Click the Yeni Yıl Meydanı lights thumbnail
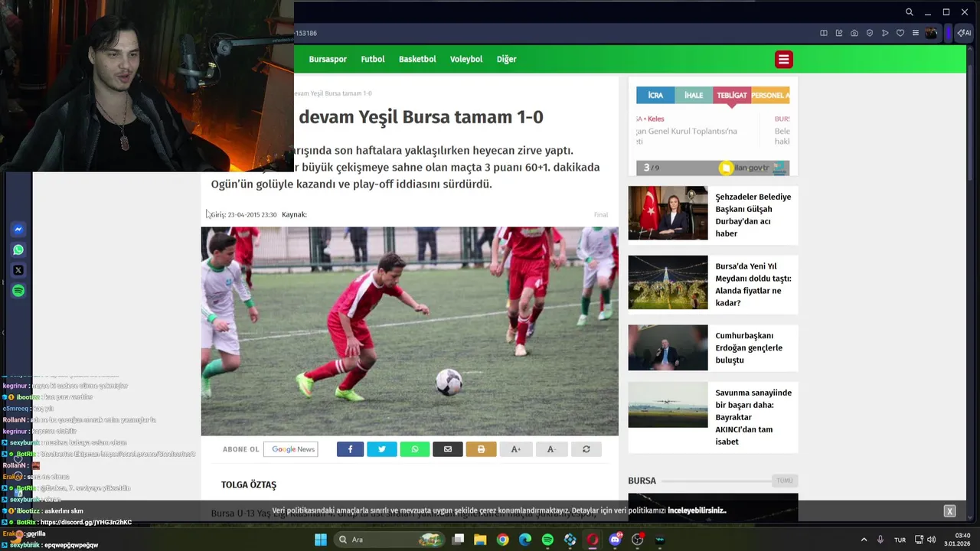The height and width of the screenshot is (551, 980). [668, 282]
